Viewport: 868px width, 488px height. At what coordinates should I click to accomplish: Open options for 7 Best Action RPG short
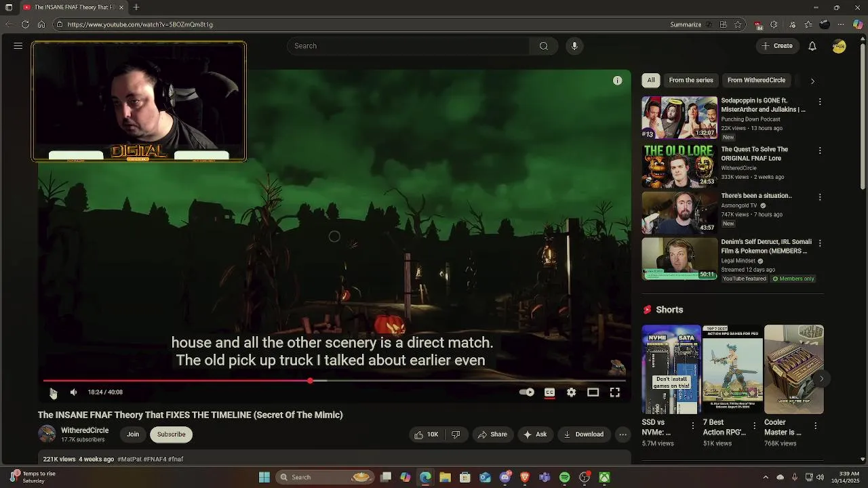(754, 426)
